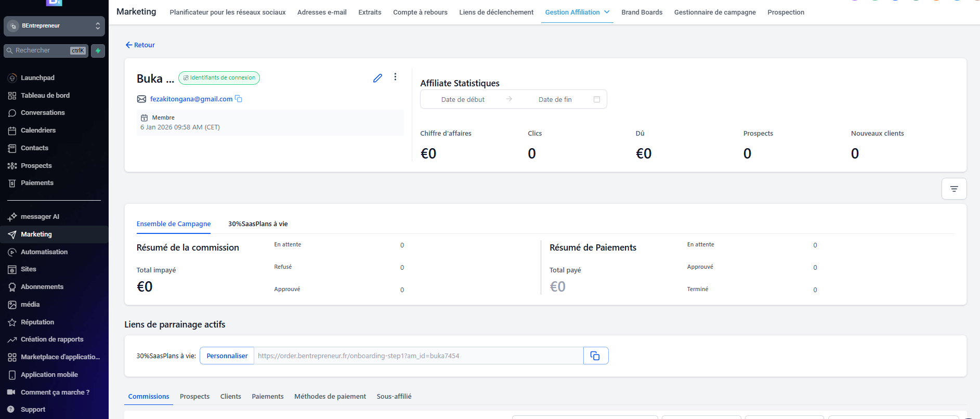The width and height of the screenshot is (980, 419).
Task: Copy the referral link with copy icon
Action: tap(595, 356)
